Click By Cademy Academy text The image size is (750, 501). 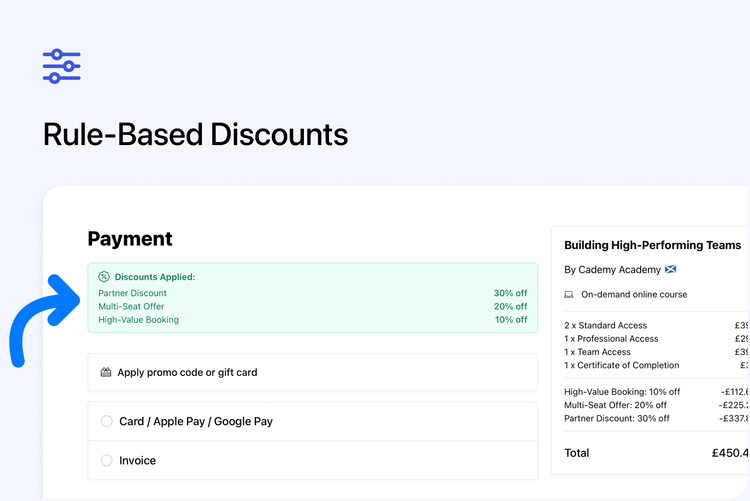(x=612, y=269)
